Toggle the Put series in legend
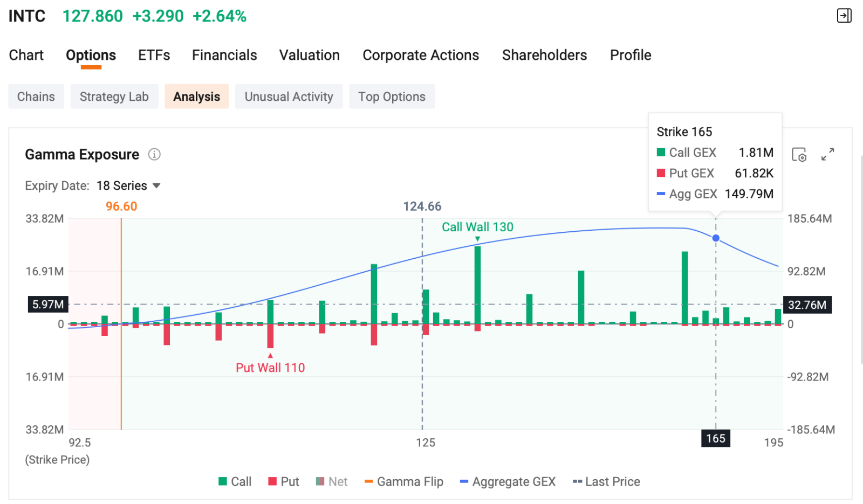The height and width of the screenshot is (504, 863). 284,481
